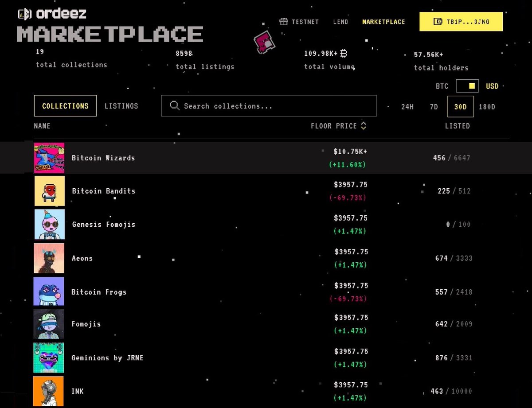Image resolution: width=532 pixels, height=408 pixels.
Task: Click the 0 / 100 listed count
Action: click(458, 225)
